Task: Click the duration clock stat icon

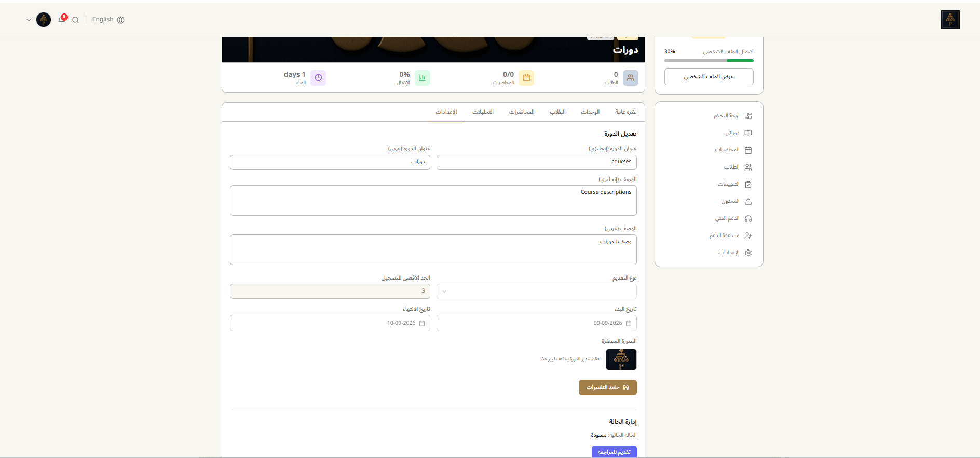Action: (318, 78)
